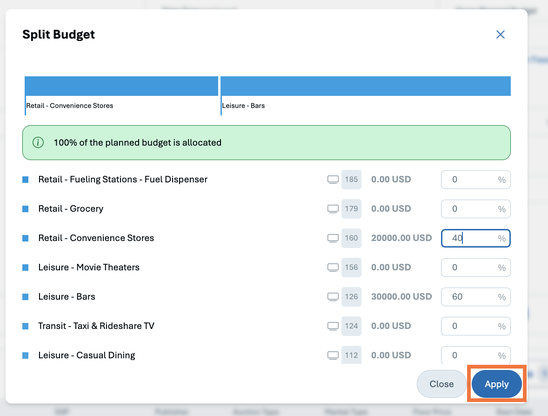
Task: Select the Retail - Convenience Stores budget bar segment
Action: click(122, 86)
